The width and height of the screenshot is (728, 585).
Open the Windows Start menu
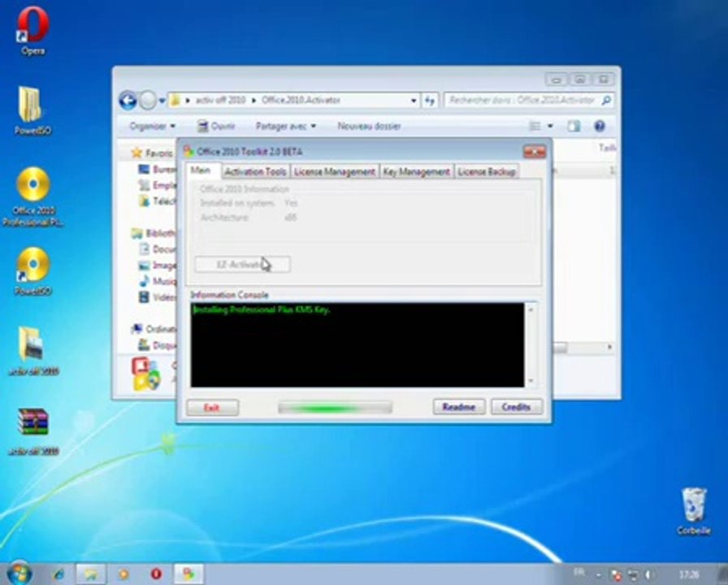[18, 574]
